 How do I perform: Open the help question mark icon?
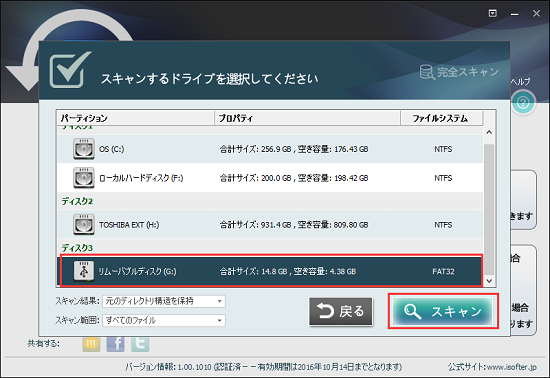click(523, 103)
